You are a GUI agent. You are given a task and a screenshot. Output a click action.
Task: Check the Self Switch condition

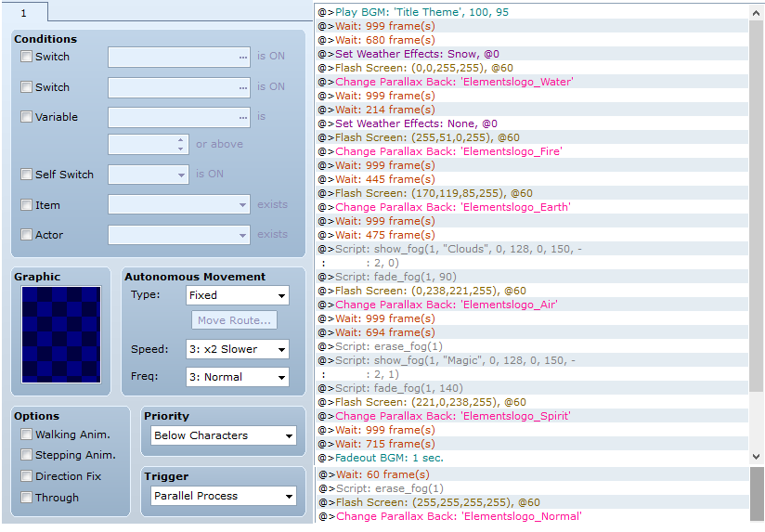(x=27, y=175)
